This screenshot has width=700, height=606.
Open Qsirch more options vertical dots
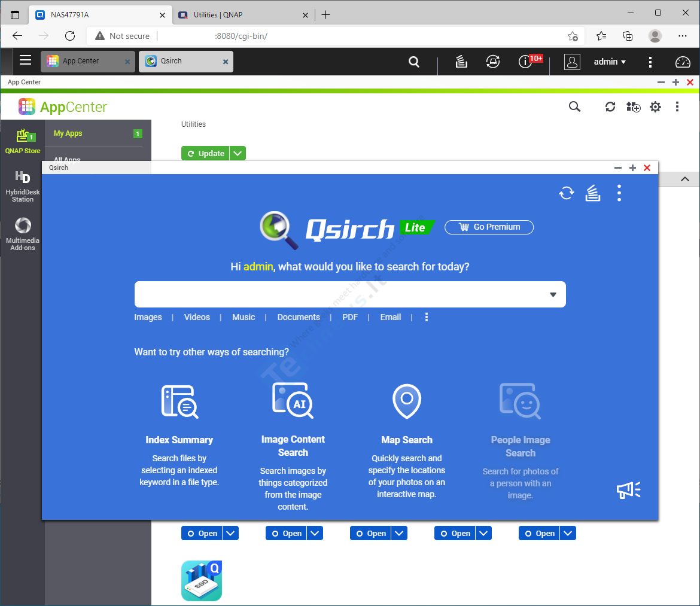click(x=619, y=193)
